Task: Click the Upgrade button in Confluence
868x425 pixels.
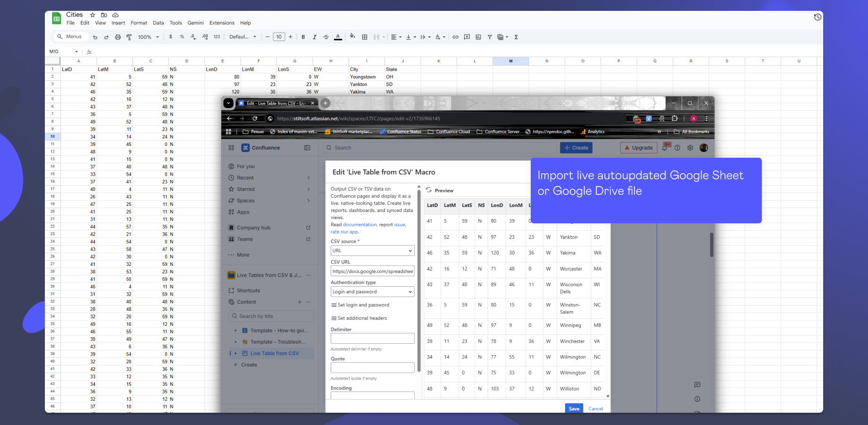Action: (639, 148)
